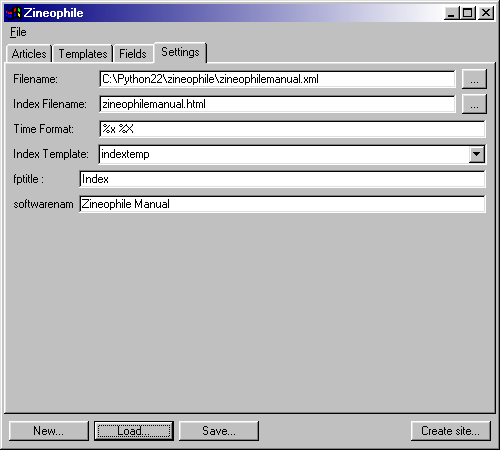The image size is (500, 450).
Task: Click the Time Format: label
Action: [43, 129]
